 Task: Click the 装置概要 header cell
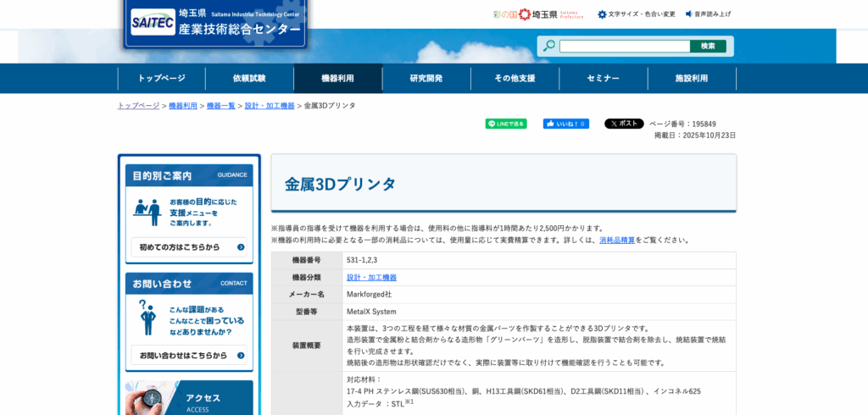307,346
